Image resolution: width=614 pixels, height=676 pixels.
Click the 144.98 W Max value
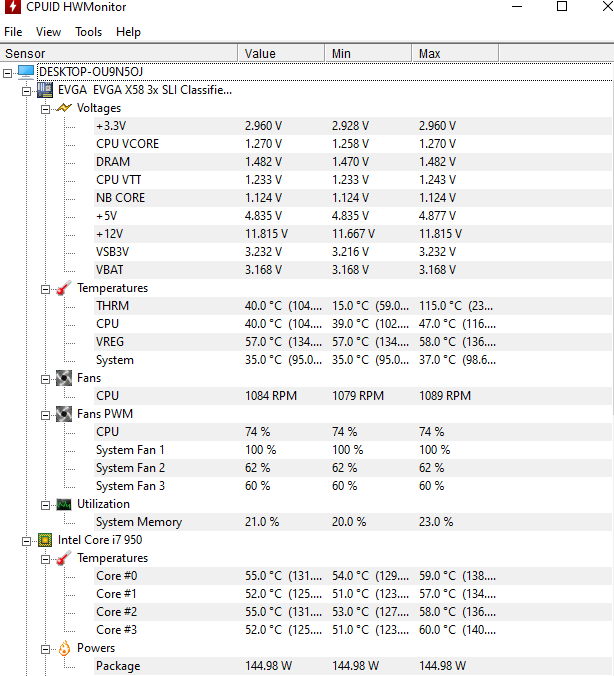click(x=442, y=666)
